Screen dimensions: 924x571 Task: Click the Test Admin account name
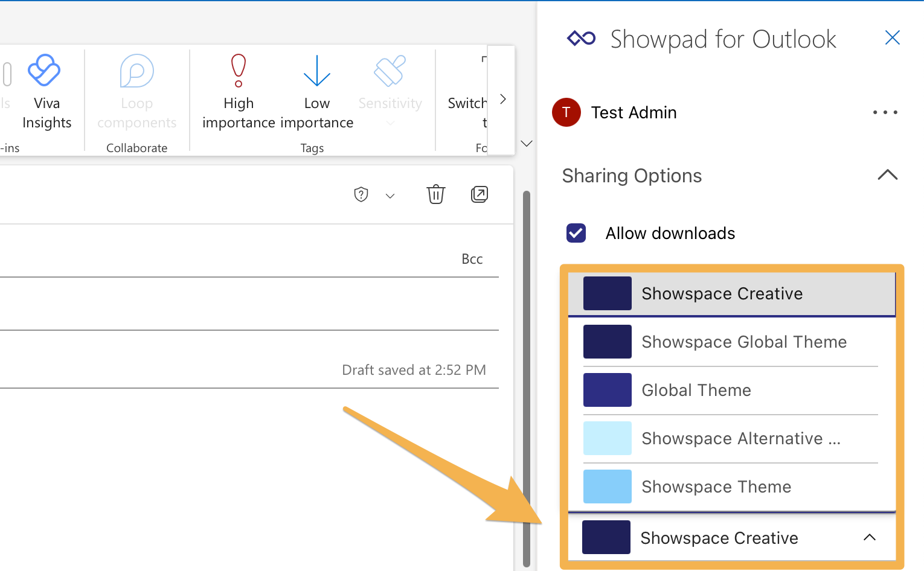pyautogui.click(x=634, y=112)
